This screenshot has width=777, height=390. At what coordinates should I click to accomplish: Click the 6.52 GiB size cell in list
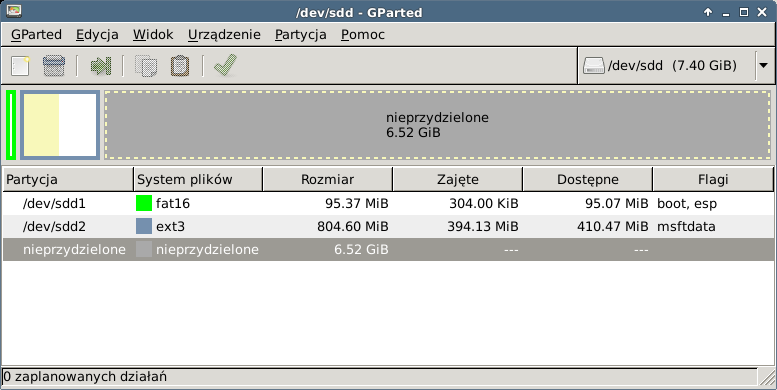361,249
